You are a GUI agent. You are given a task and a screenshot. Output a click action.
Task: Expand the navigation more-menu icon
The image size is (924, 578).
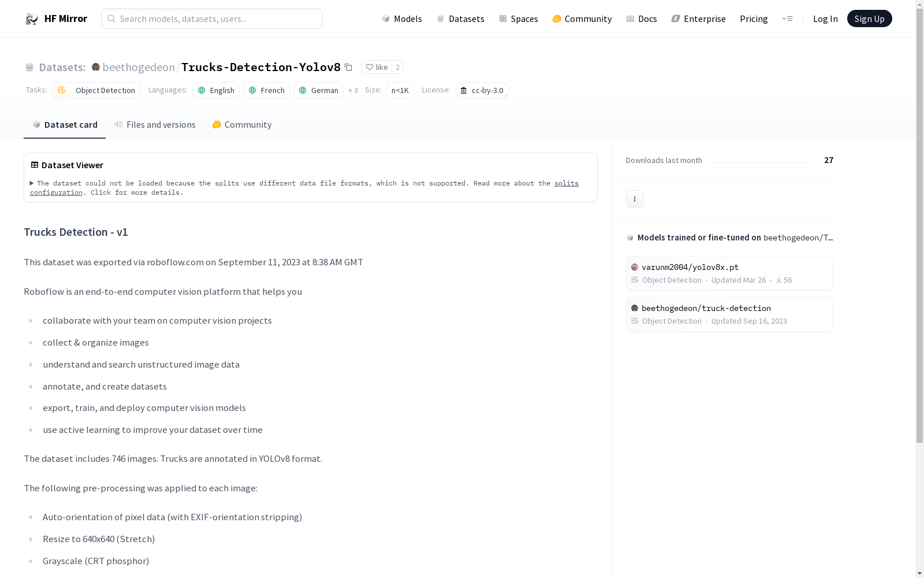point(787,18)
